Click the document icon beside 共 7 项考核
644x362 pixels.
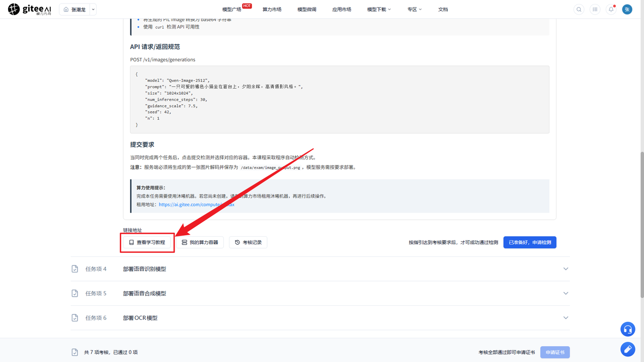(x=74, y=352)
